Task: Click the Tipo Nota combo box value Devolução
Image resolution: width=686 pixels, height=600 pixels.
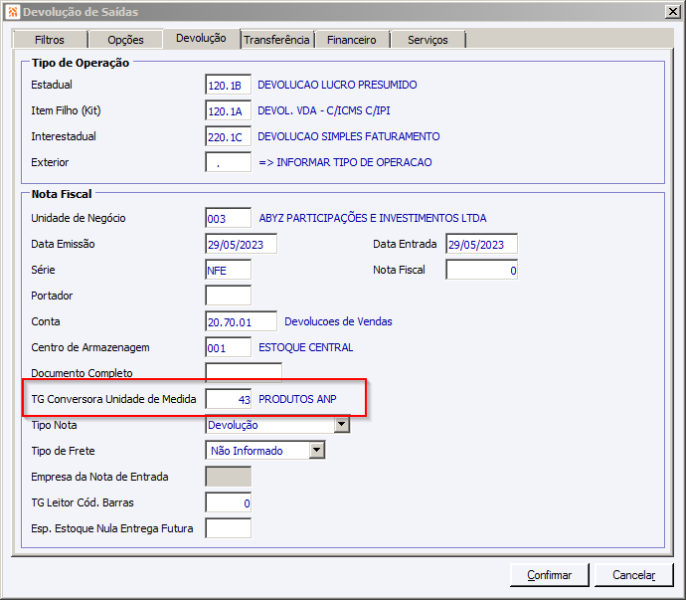Action: point(270,425)
